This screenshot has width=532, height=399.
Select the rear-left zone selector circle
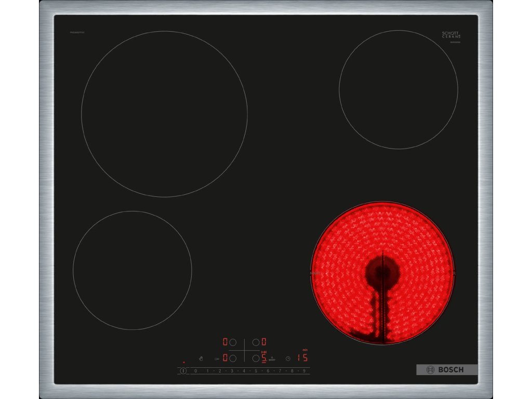click(233, 342)
